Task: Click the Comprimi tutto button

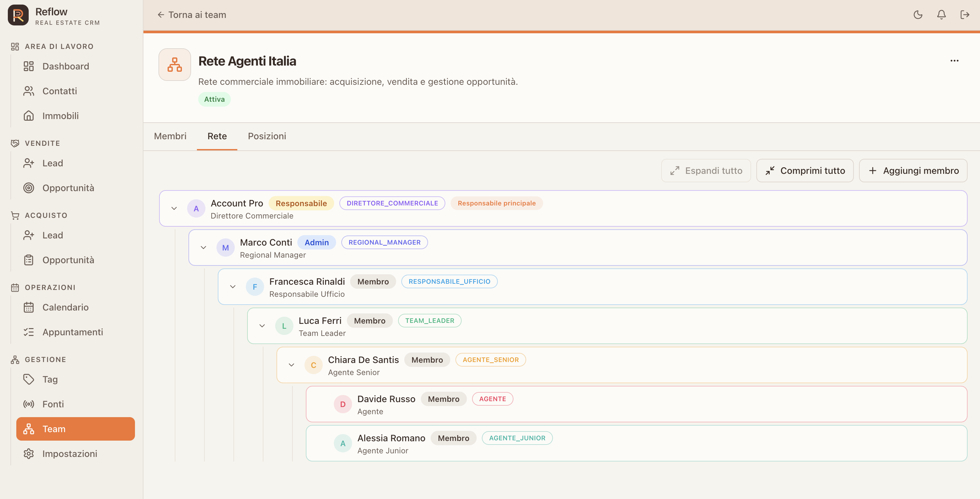Action: pos(805,171)
